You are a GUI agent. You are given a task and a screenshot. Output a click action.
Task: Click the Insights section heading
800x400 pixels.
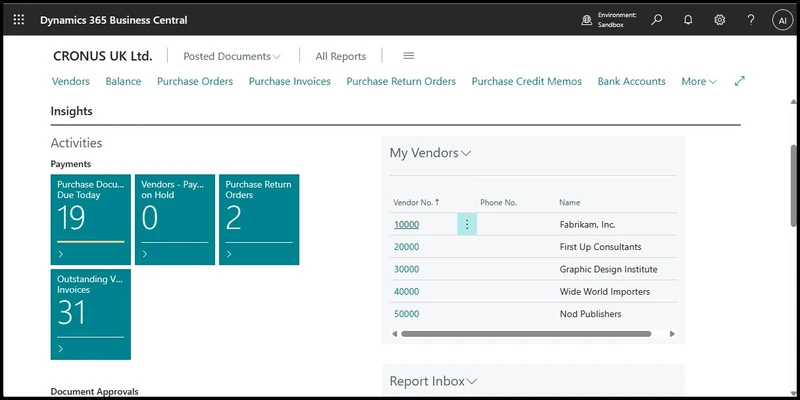coord(71,111)
